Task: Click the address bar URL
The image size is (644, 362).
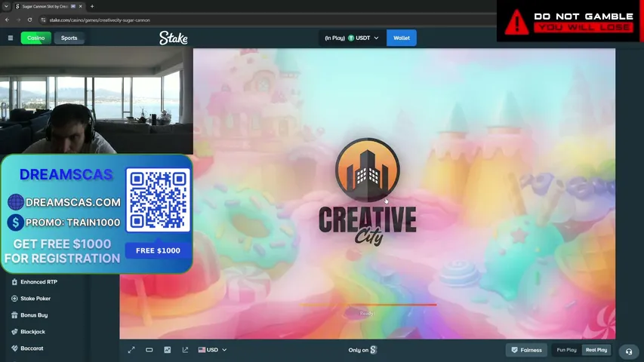Action: 100,20
